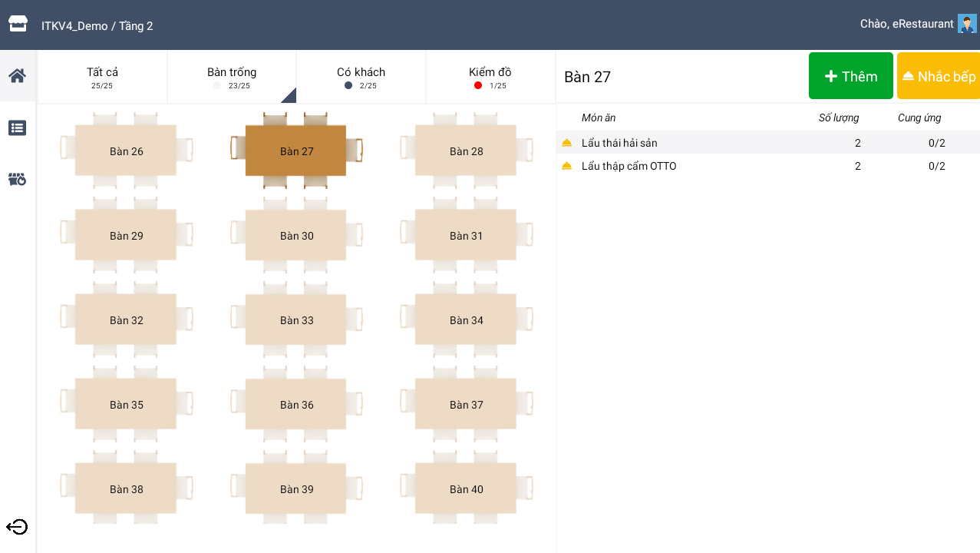Switch to the Tất cả tab
Image resolution: width=980 pixels, height=553 pixels.
click(x=102, y=77)
